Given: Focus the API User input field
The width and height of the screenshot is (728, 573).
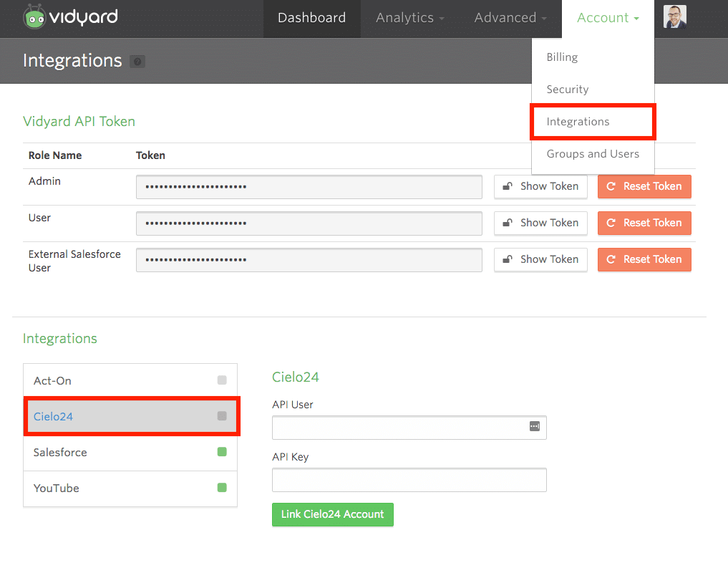Looking at the screenshot, I should tap(409, 428).
